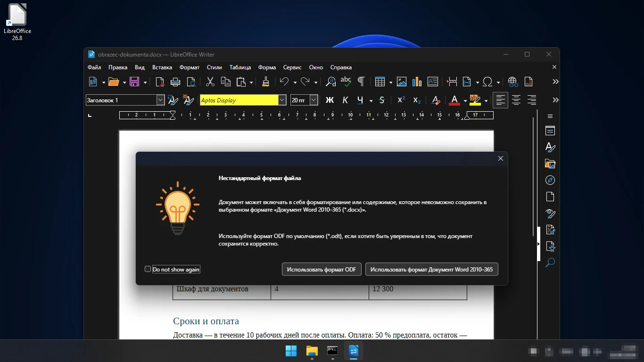Screen dimensions: 644x362
Task: Click the Aptos Display font name field
Action: pyautogui.click(x=239, y=100)
